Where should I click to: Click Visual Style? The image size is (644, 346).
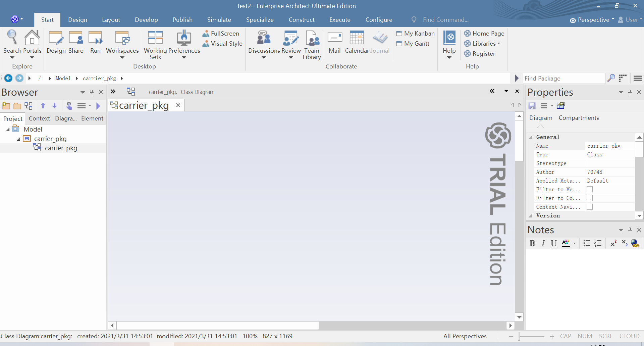pyautogui.click(x=222, y=44)
